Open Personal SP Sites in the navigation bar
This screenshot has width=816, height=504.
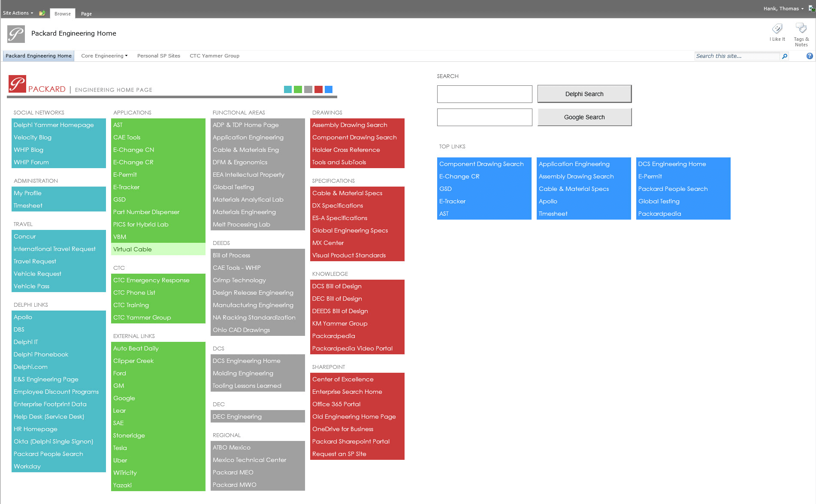(x=159, y=56)
